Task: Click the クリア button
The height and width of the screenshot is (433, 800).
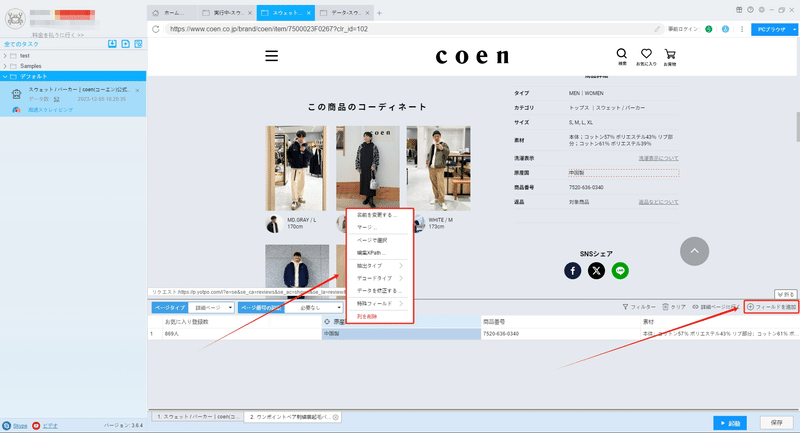Action: pos(674,307)
